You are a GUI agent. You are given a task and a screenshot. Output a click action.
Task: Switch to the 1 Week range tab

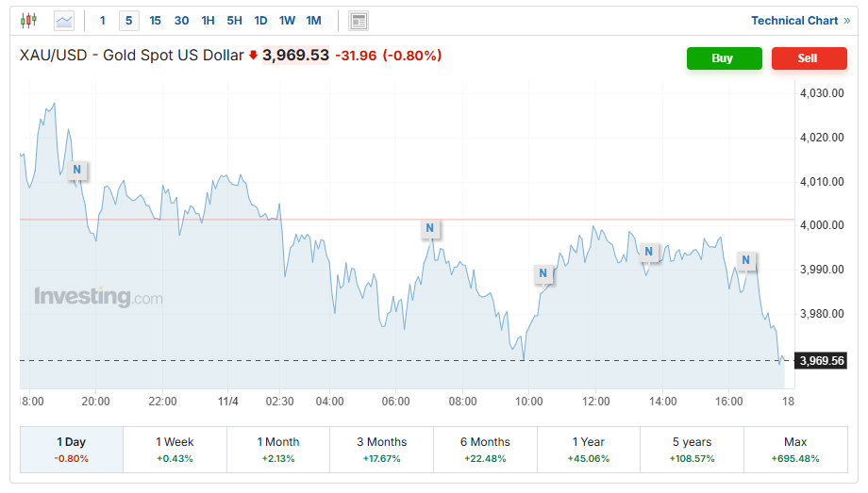[x=175, y=449]
